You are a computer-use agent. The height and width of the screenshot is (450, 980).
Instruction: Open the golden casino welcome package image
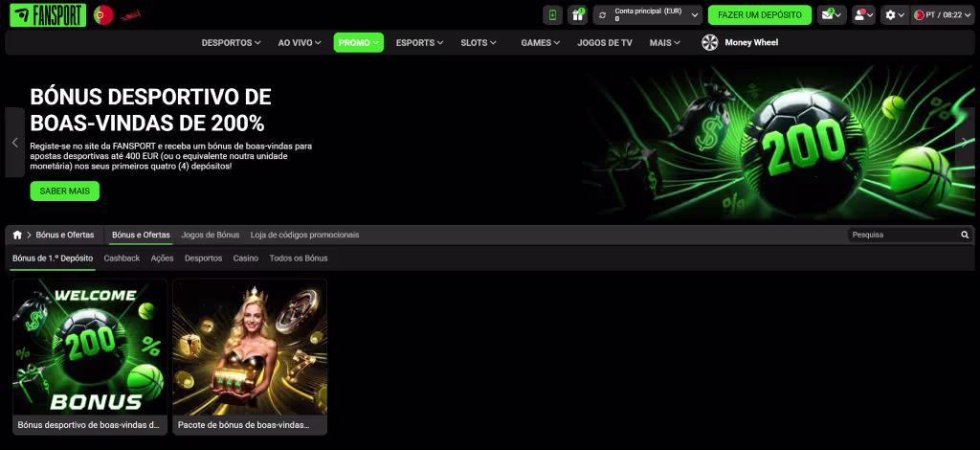pos(250,347)
